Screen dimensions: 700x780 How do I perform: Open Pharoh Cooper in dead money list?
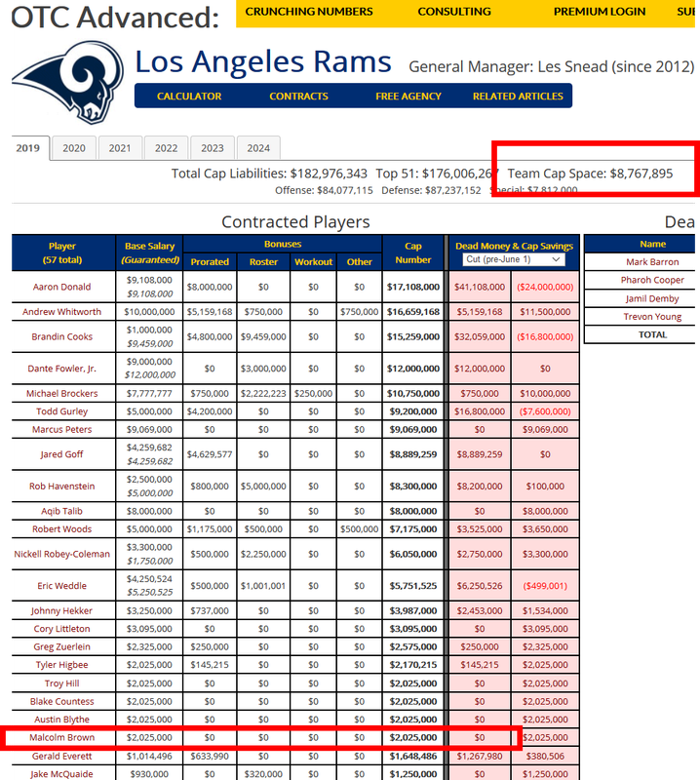(x=652, y=280)
